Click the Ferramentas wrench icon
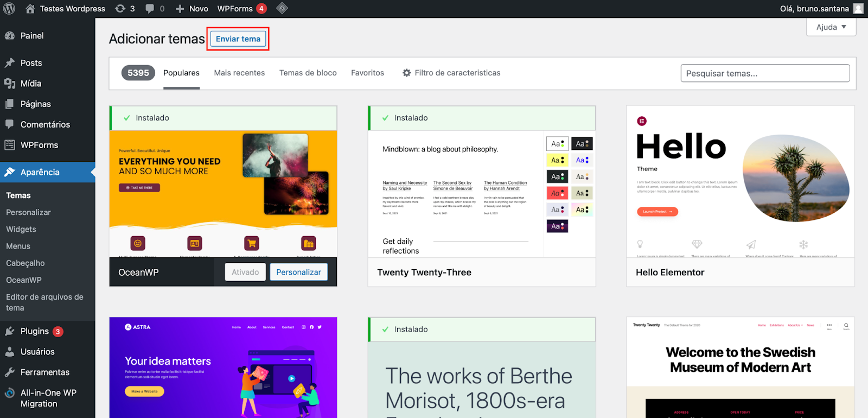 (10, 372)
